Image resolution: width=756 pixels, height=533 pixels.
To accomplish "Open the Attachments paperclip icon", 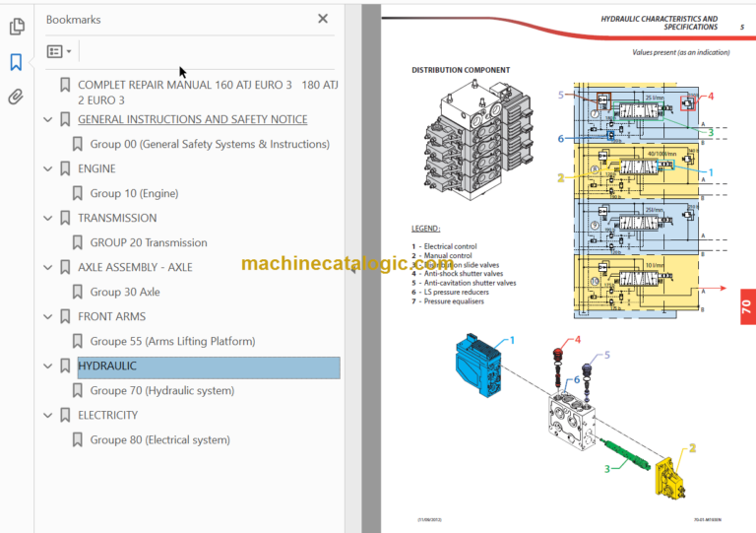I will (x=16, y=97).
